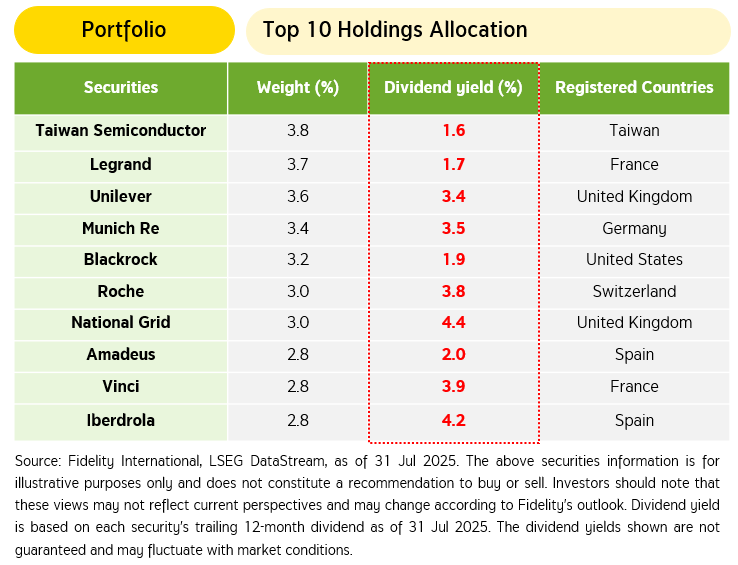Click the Weight (%) column header
Image resolution: width=738 pixels, height=565 pixels.
point(298,87)
